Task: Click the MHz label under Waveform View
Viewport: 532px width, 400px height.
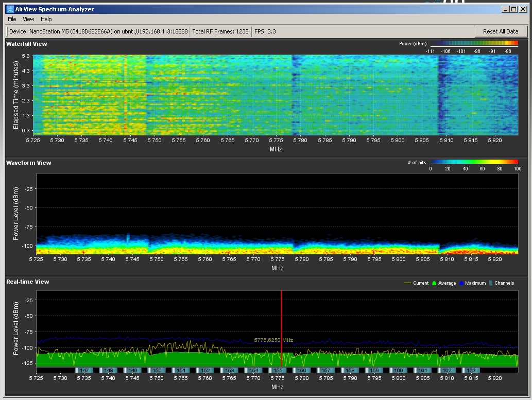Action: tap(277, 268)
